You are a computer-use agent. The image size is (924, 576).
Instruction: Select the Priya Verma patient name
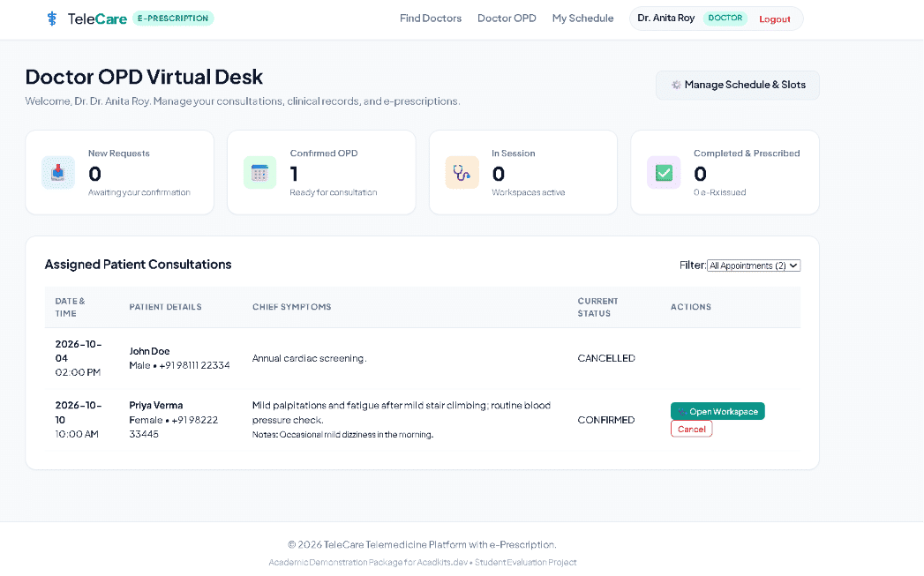point(155,405)
